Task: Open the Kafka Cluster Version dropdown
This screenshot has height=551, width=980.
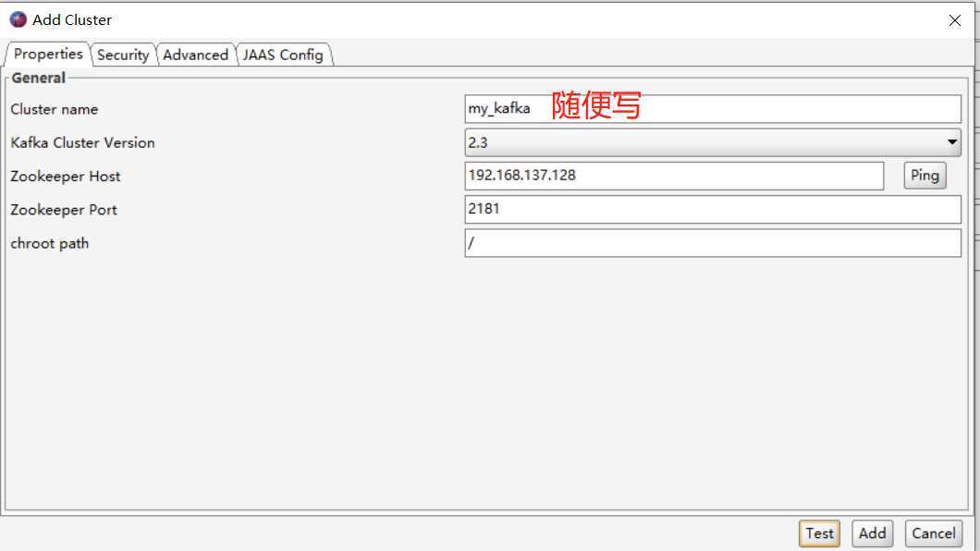Action: point(713,142)
